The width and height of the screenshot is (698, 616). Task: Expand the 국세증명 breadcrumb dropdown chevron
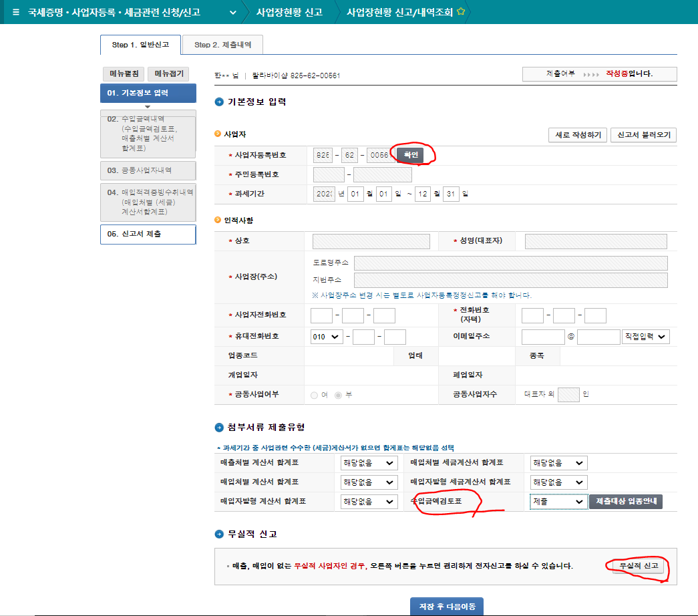(x=233, y=13)
